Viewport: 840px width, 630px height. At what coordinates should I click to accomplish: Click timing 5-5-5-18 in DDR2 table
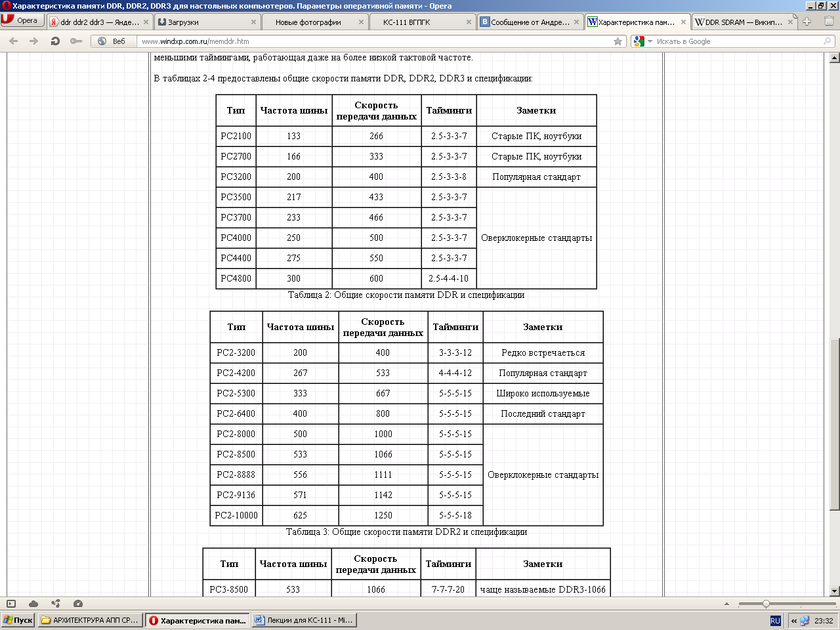click(455, 515)
